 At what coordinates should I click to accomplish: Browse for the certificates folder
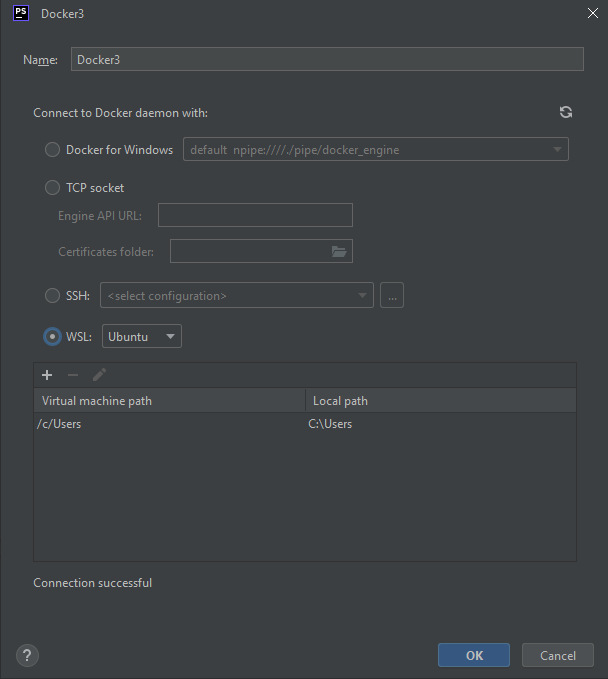[339, 251]
